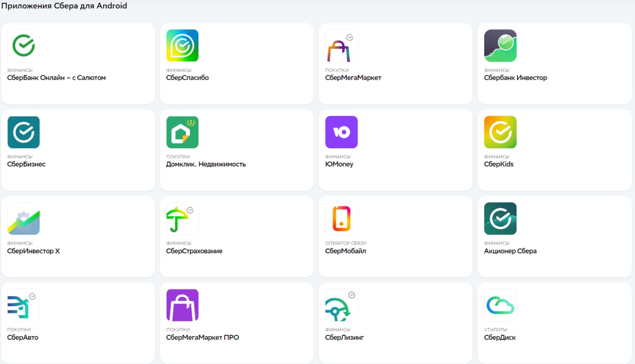This screenshot has width=635, height=364.
Task: Open the СберБанк Онлайн app icon
Action: click(24, 46)
